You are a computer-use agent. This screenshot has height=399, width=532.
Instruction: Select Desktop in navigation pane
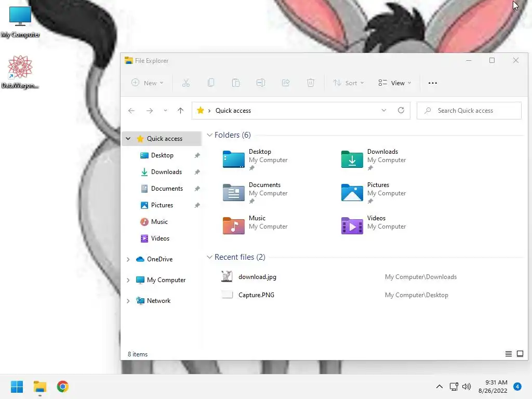(162, 155)
